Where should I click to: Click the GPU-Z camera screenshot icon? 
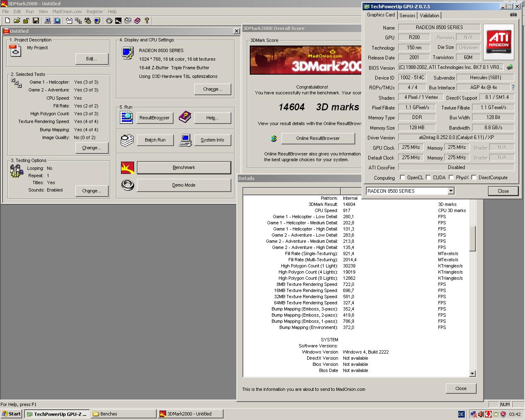pos(514,15)
